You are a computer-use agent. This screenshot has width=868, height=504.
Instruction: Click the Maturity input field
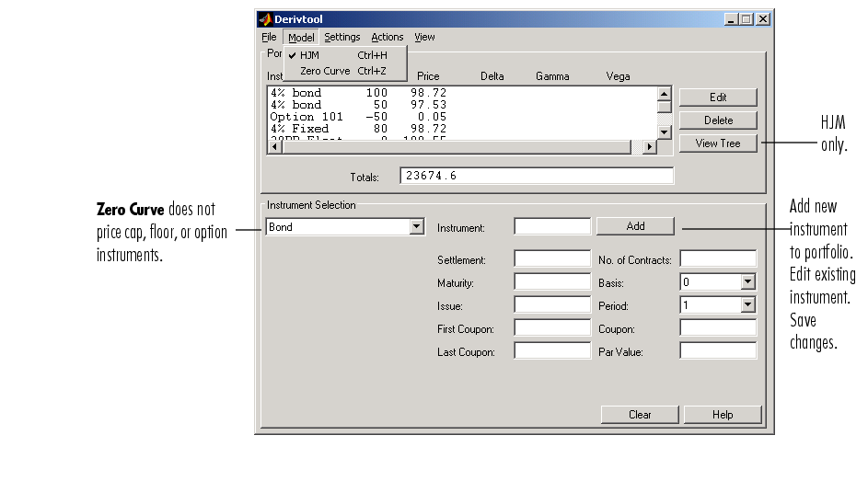(552, 281)
